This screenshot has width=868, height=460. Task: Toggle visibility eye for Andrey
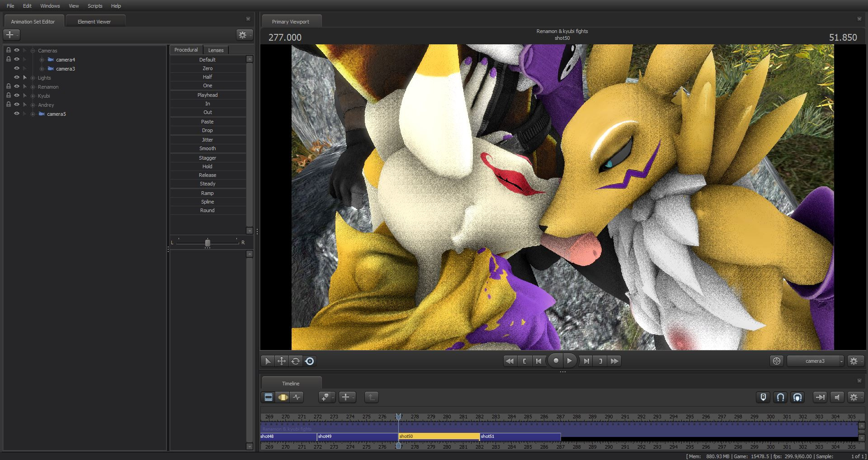click(x=17, y=104)
